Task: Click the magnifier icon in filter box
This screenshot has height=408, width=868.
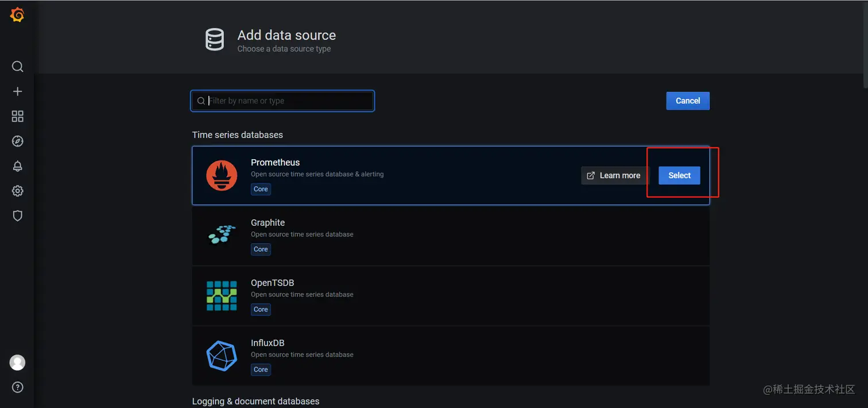Action: click(201, 101)
